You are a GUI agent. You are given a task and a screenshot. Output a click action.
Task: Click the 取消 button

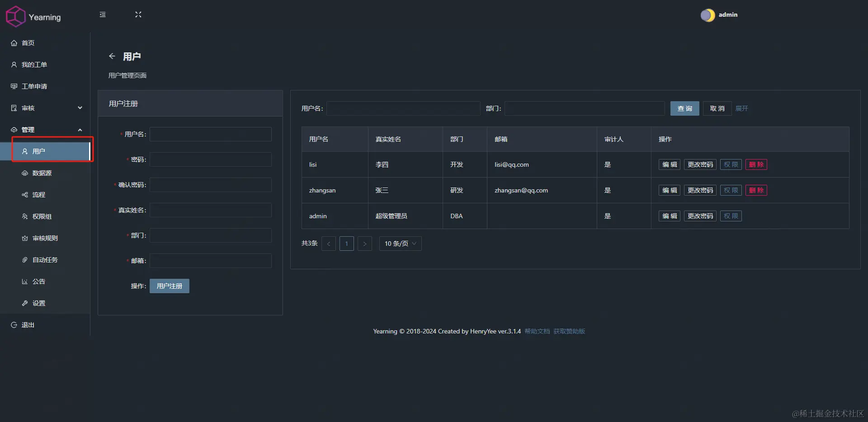tap(717, 108)
